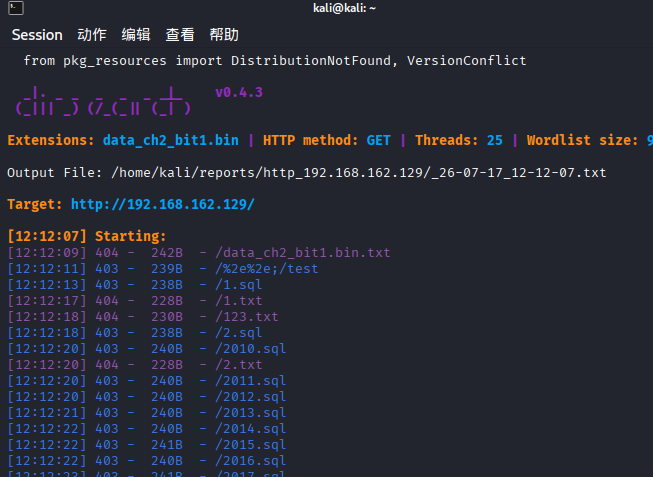Click the /2016.sql result path

coord(250,461)
